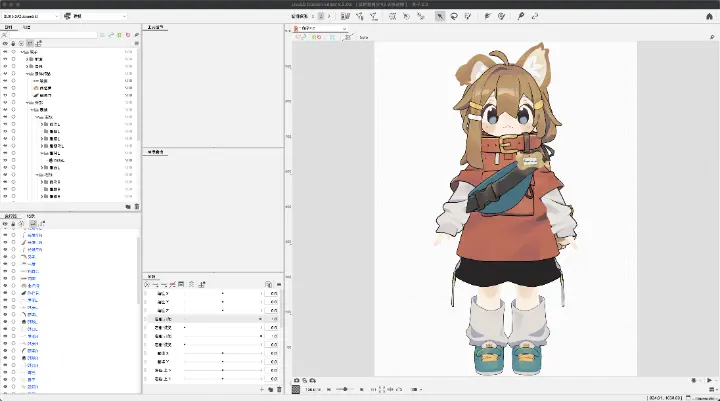Click new folder icon under the parts tree
The width and height of the screenshot is (720, 401).
[x=128, y=207]
